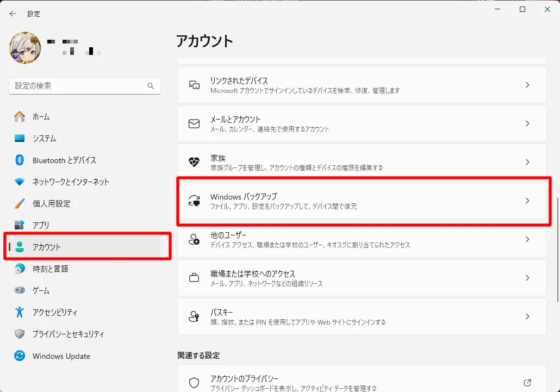Click the Bluetooth symbol icon
Image resolution: width=560 pixels, height=392 pixels.
pyautogui.click(x=19, y=160)
